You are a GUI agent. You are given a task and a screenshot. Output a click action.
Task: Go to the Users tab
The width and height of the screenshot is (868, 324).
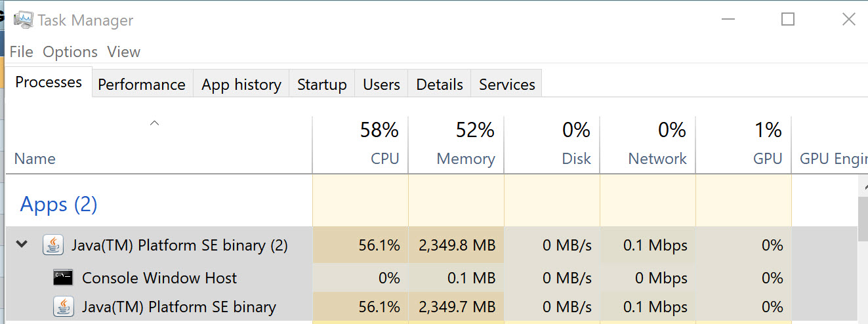(x=381, y=85)
